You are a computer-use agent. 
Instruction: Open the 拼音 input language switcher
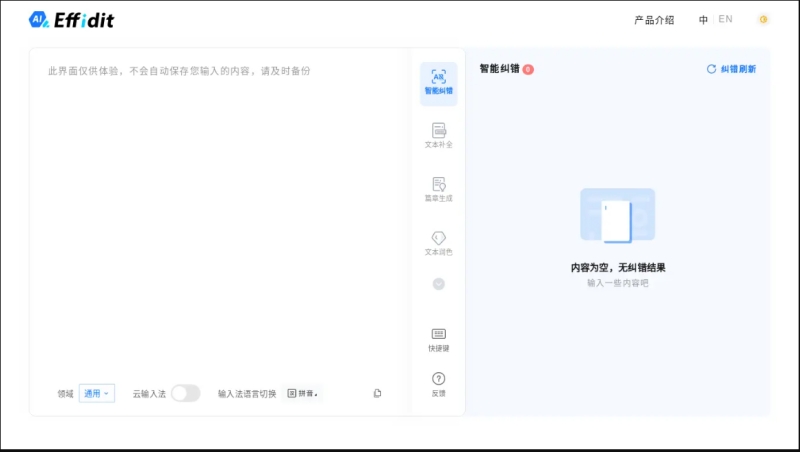coord(303,393)
